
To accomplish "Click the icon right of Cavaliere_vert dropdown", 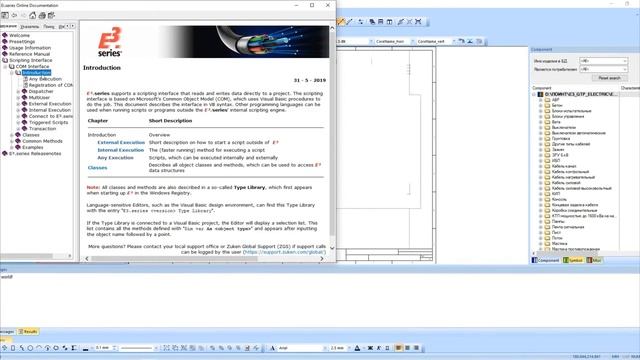I will (462, 41).
